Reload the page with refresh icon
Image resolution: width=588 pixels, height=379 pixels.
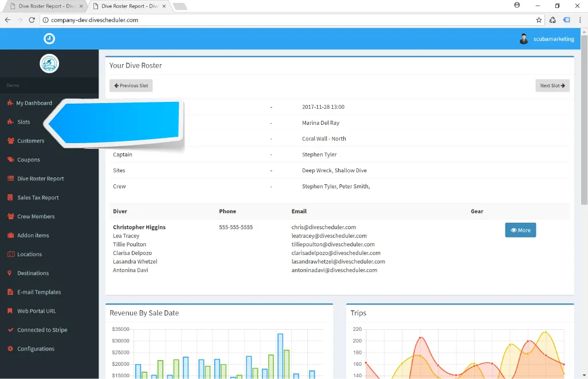pyautogui.click(x=32, y=20)
